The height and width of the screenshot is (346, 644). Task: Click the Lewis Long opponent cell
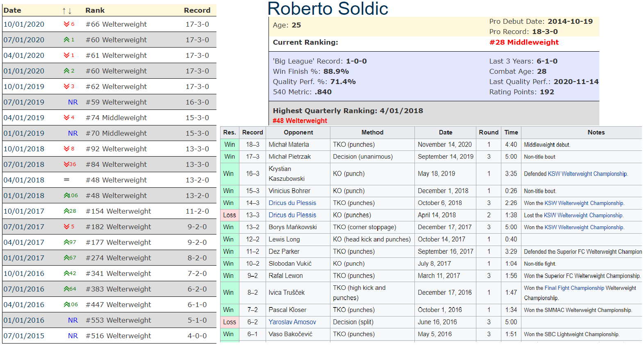coord(298,239)
